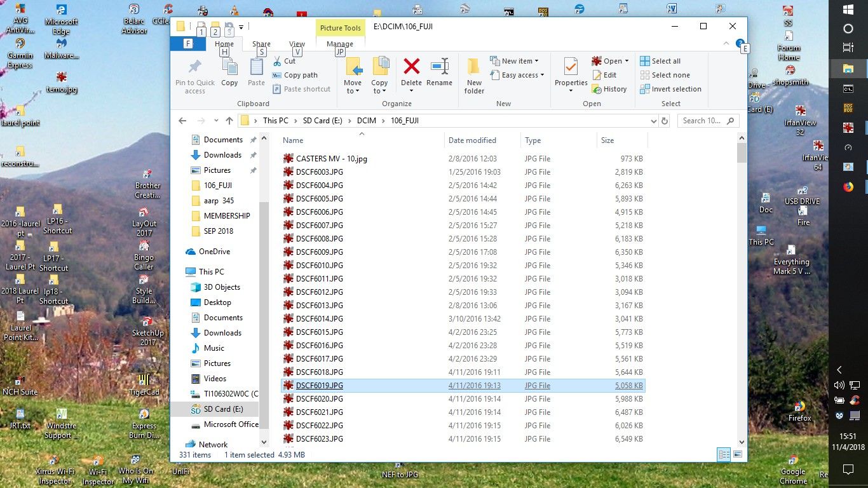Click the search box
The width and height of the screenshot is (868, 488).
point(707,121)
